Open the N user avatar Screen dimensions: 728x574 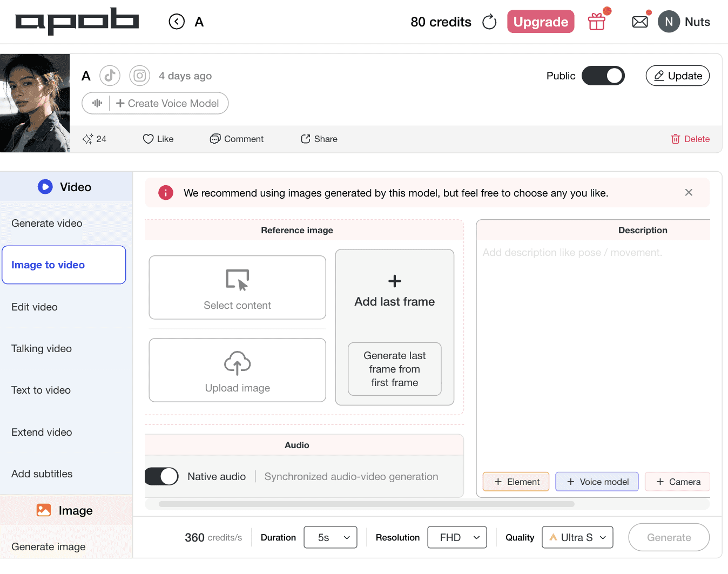coord(669,22)
